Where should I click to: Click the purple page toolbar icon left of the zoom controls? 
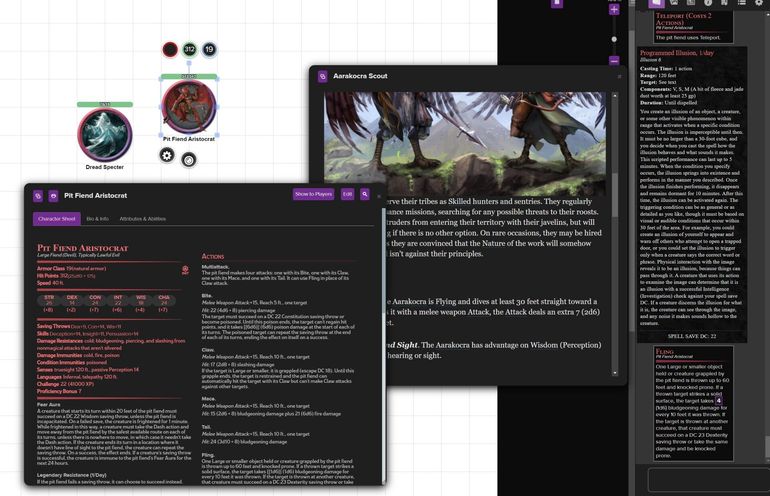coord(556,3)
